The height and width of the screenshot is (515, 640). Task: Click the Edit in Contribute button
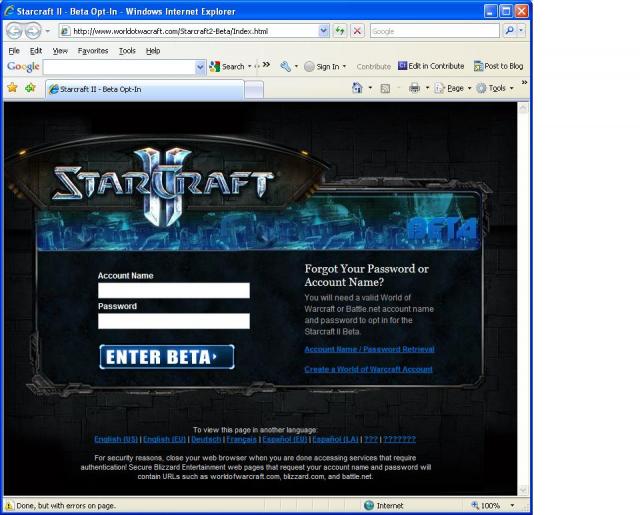click(431, 66)
